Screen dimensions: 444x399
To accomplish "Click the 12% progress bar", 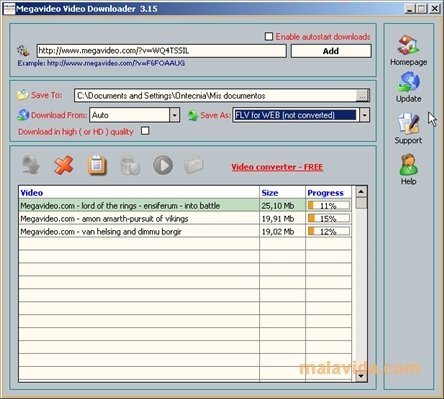I will [x=329, y=232].
